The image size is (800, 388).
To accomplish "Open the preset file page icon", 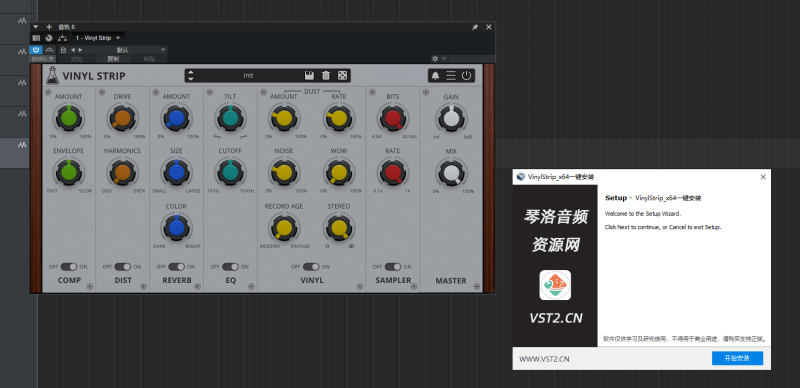I will pyautogui.click(x=63, y=50).
